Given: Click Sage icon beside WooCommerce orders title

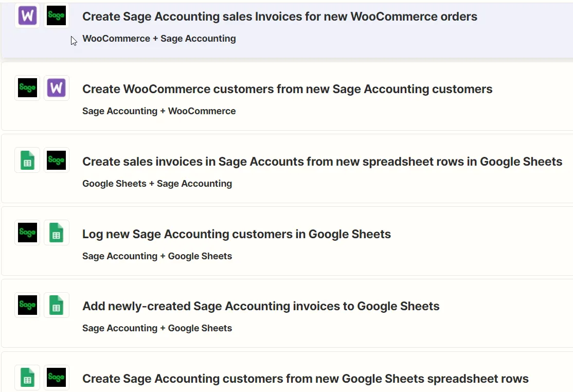Looking at the screenshot, I should [56, 16].
